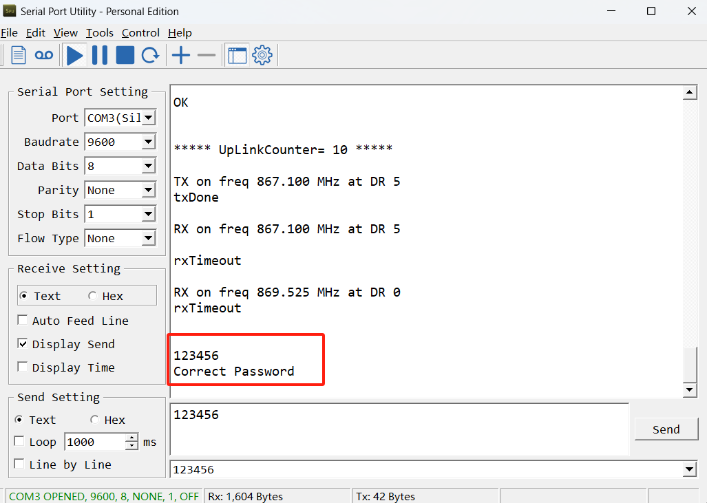This screenshot has width=707, height=503.
Task: Click the new document toolbar icon
Action: [18, 55]
